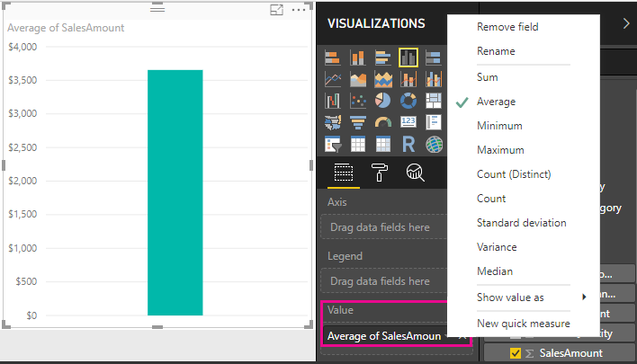
Task: Pick the R script visual icon
Action: pos(408,144)
